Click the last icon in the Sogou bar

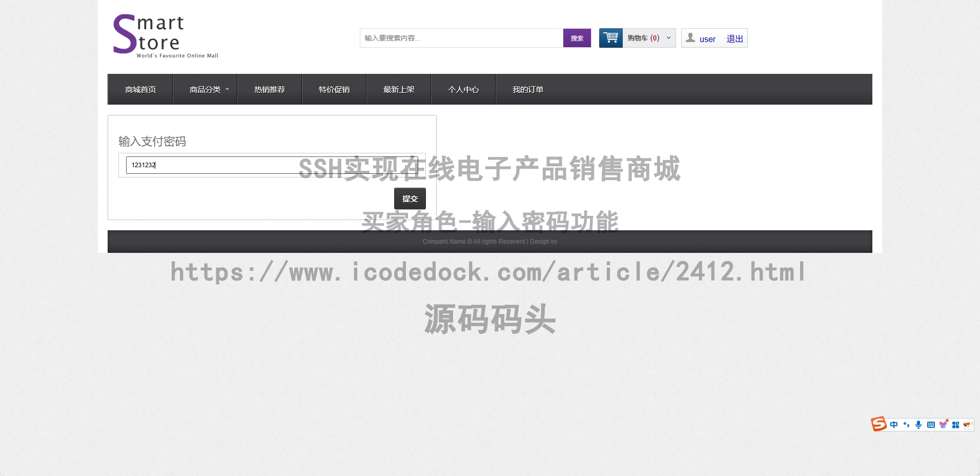pyautogui.click(x=967, y=425)
